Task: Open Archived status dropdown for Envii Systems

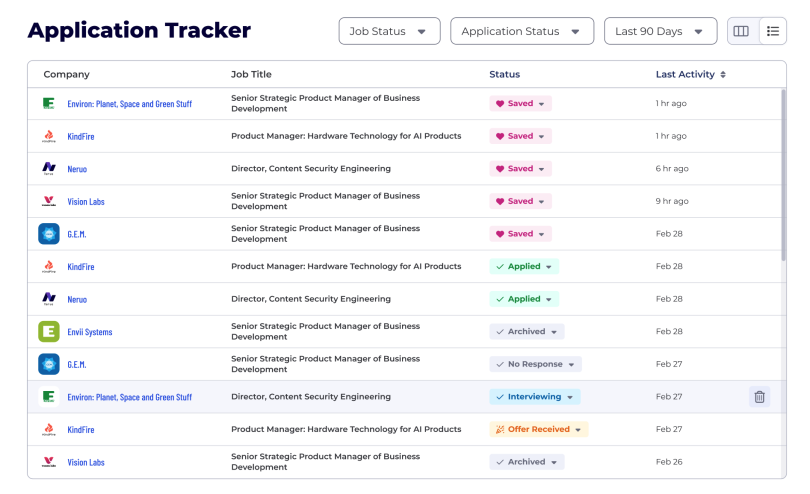Action: click(x=526, y=331)
